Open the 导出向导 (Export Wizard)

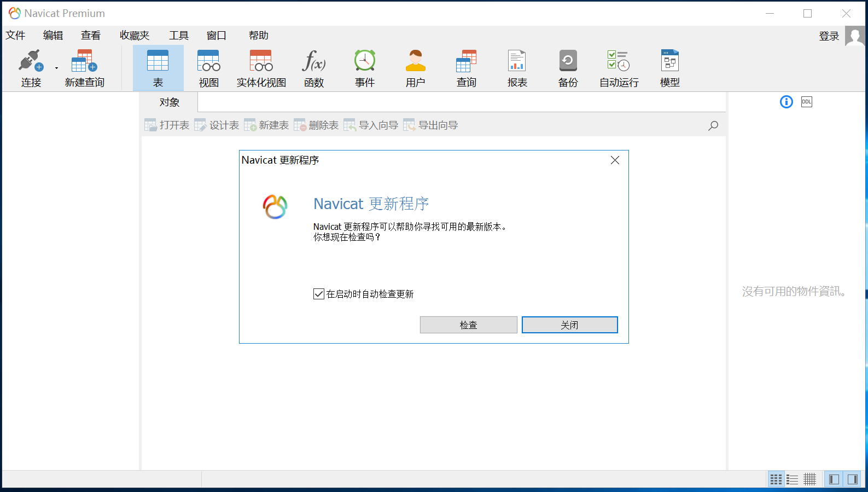[x=430, y=125]
